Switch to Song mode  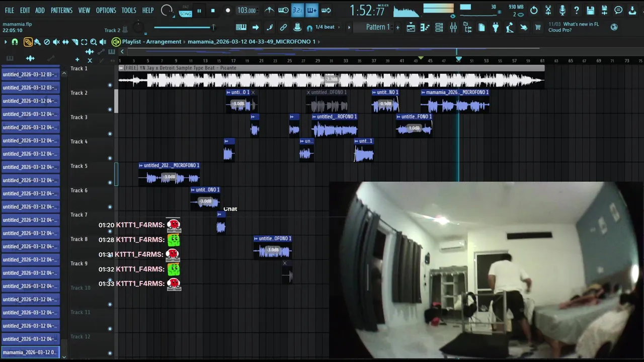point(186,14)
